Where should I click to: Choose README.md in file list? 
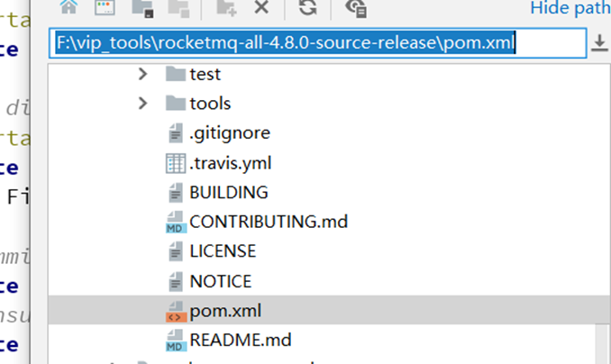(x=241, y=340)
